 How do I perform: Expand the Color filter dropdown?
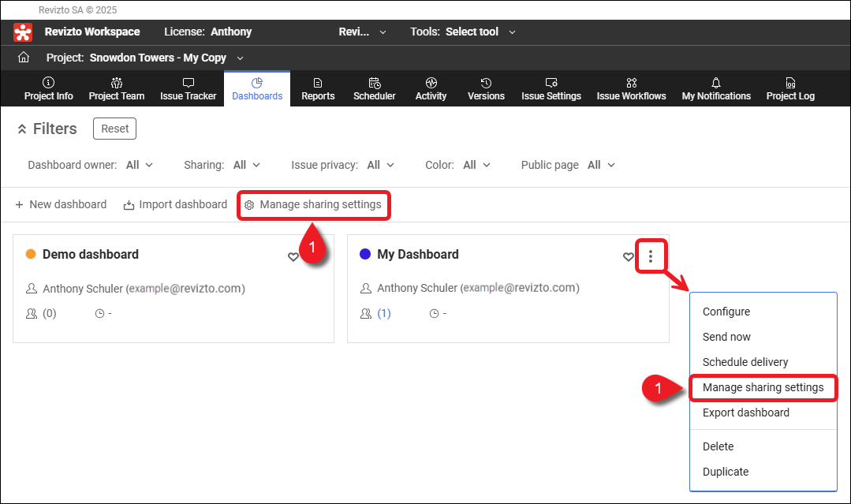click(476, 165)
